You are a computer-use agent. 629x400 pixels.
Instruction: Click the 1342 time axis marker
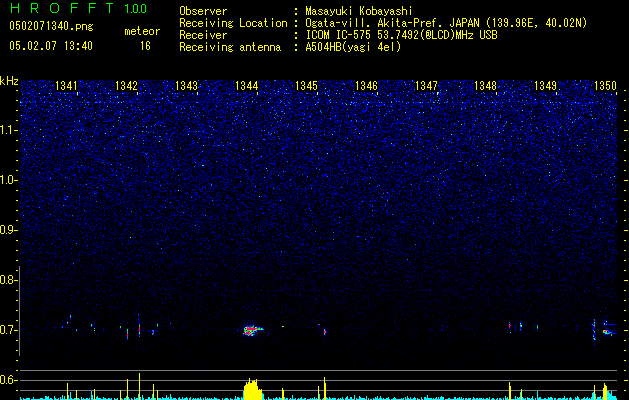point(126,85)
